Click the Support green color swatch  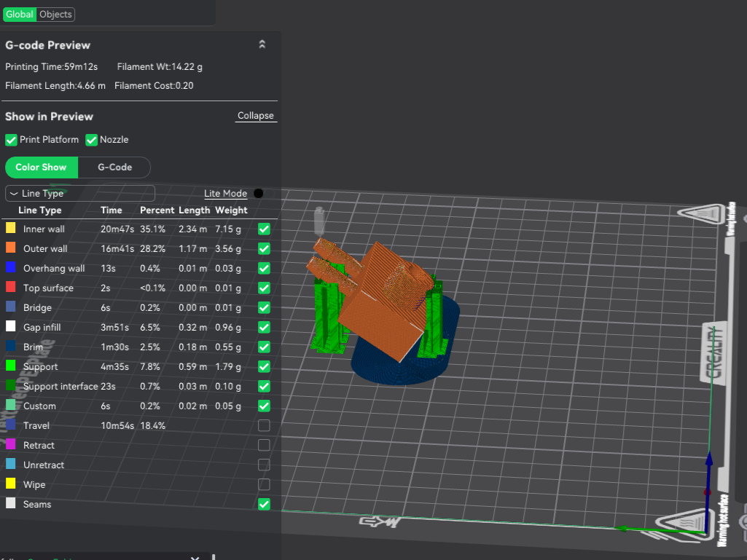(10, 366)
